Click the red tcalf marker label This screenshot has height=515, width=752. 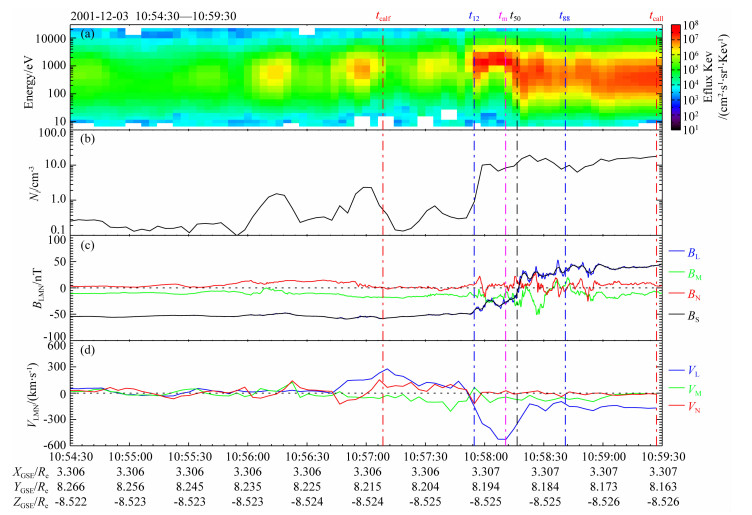[x=383, y=17]
